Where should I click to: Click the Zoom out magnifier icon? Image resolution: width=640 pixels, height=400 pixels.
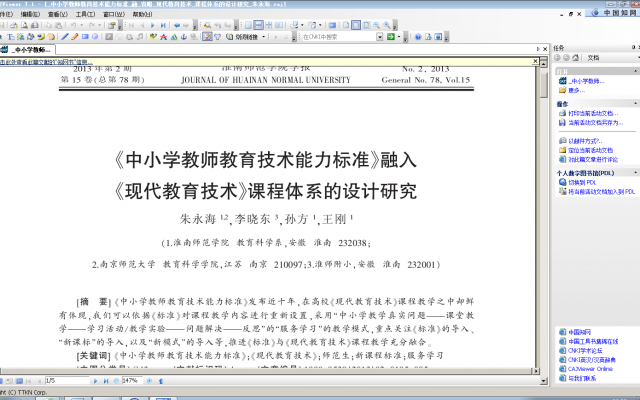point(376,25)
